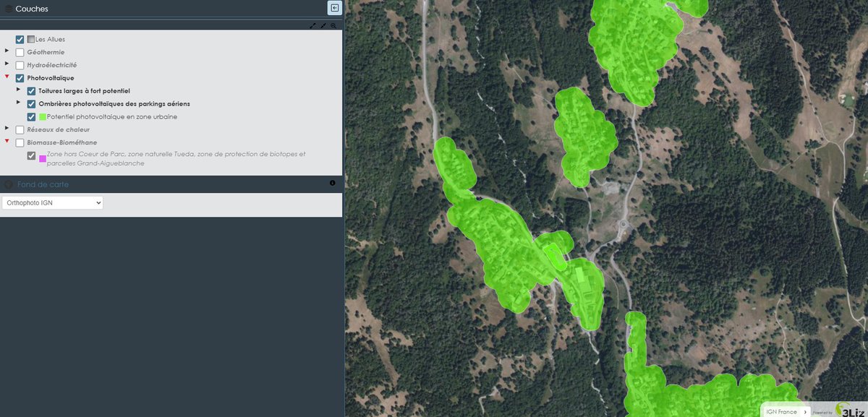Collapse the Biomasse-Biométhane red arrow
This screenshot has width=868, height=417.
tap(7, 141)
